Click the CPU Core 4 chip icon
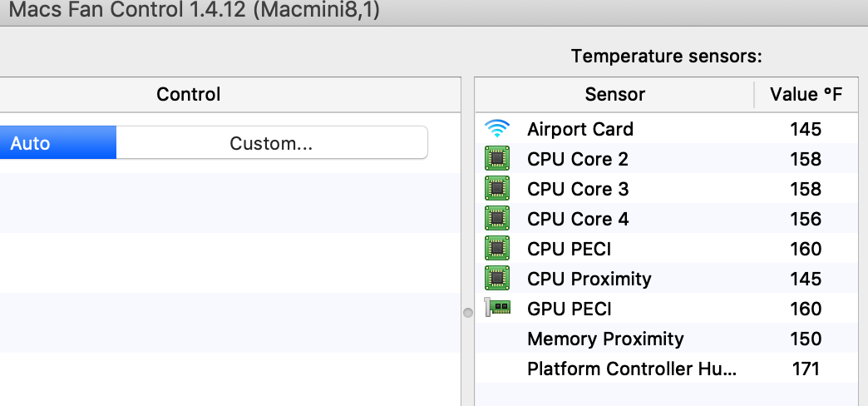 [497, 219]
